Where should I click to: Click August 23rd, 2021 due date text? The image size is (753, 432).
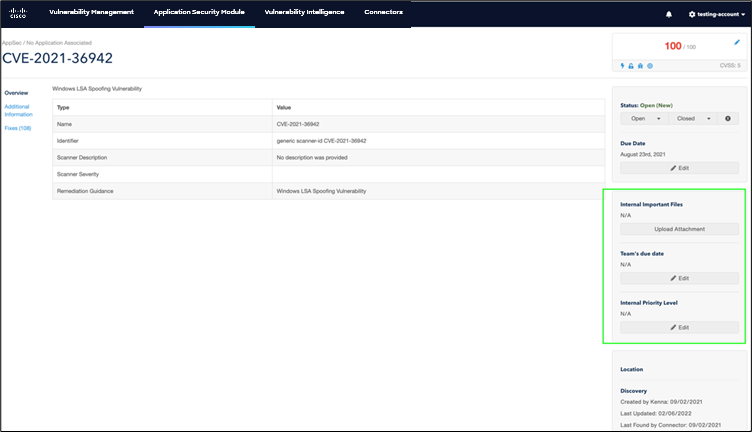coord(643,155)
